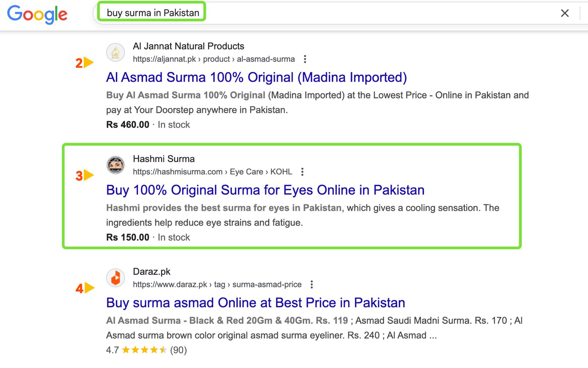The height and width of the screenshot is (368, 588).
Task: Click the 'Rs 150.00' price text
Action: click(x=128, y=237)
